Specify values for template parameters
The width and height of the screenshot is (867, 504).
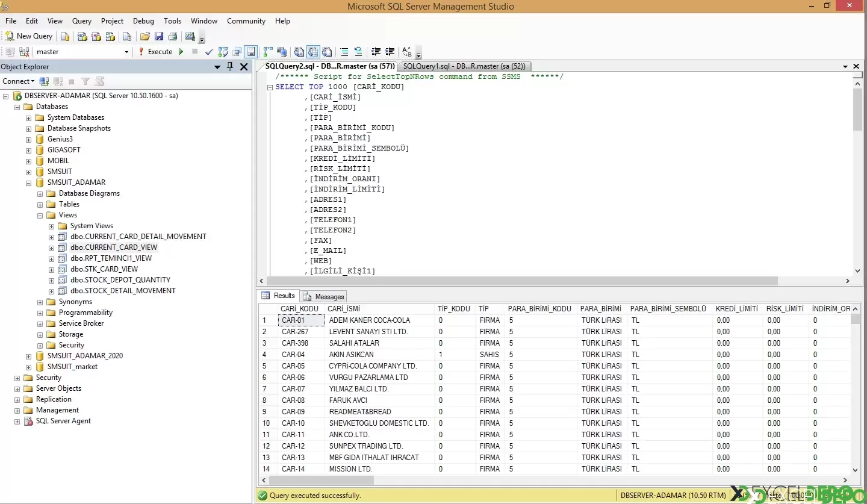click(407, 52)
